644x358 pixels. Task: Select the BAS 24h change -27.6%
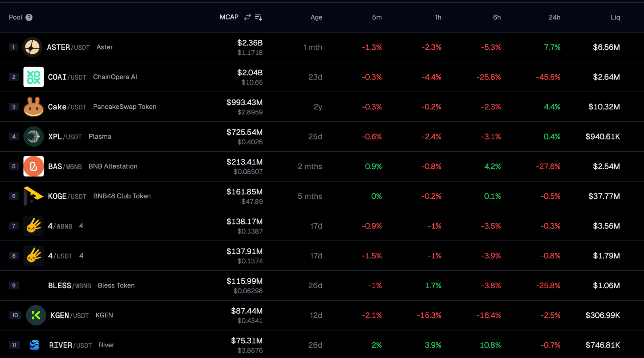pos(548,166)
